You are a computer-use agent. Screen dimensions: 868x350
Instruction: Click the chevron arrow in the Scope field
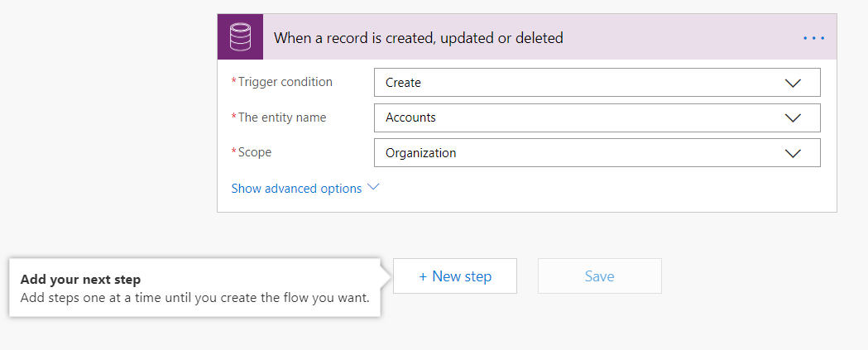[x=793, y=153]
